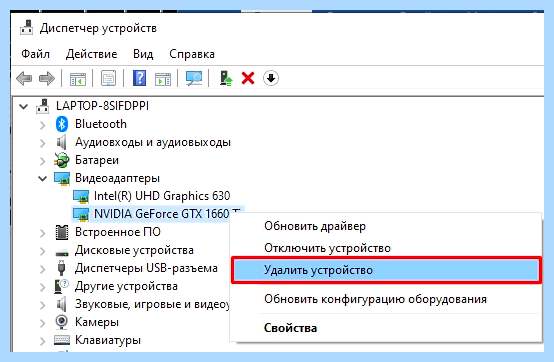Select the Батареи label
This screenshot has width=554, height=362.
[x=97, y=160]
